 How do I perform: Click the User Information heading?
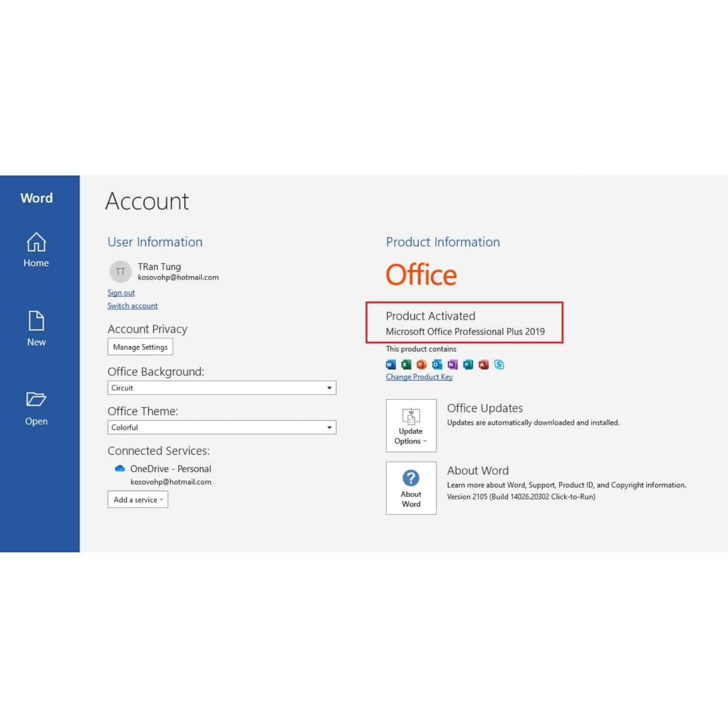(x=155, y=242)
